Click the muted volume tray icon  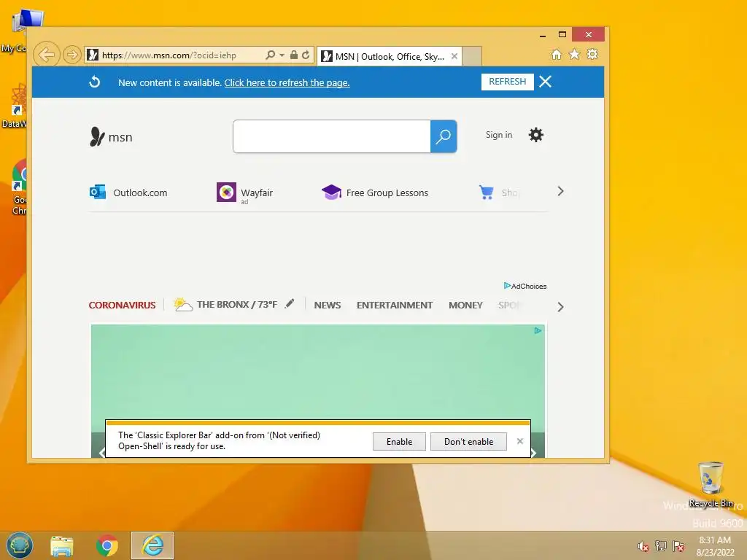643,546
